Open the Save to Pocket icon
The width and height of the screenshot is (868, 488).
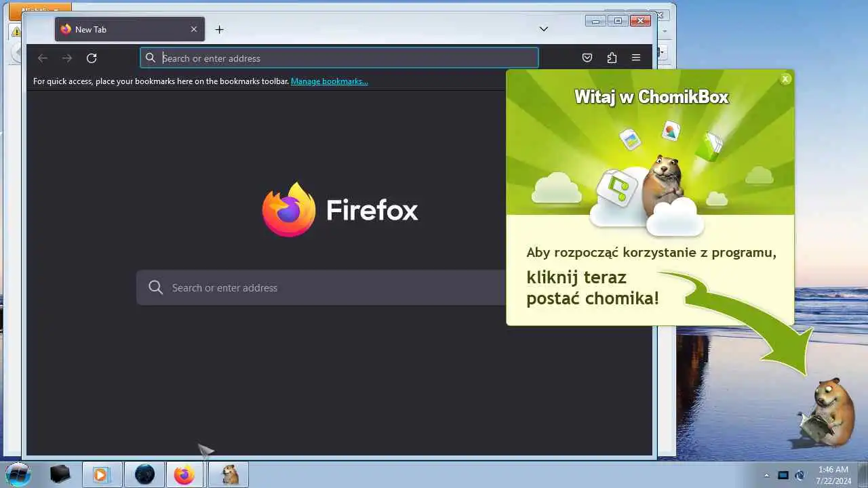pos(587,58)
